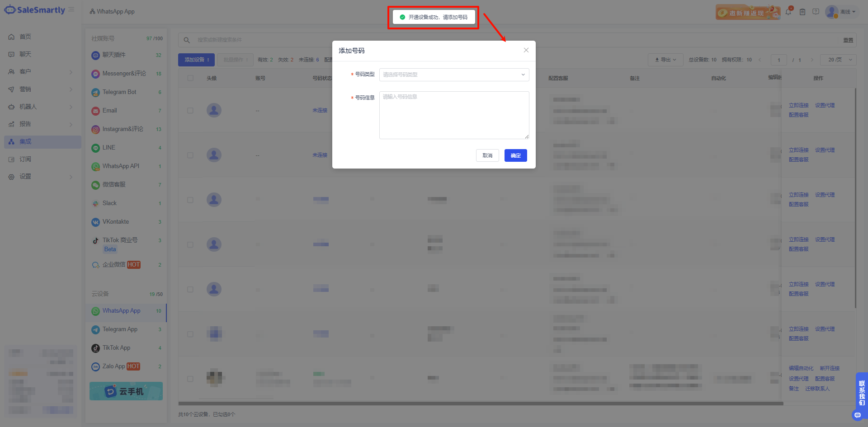Click the 迁移联系人 link
Viewport: 868px width, 427px height.
pyautogui.click(x=817, y=389)
